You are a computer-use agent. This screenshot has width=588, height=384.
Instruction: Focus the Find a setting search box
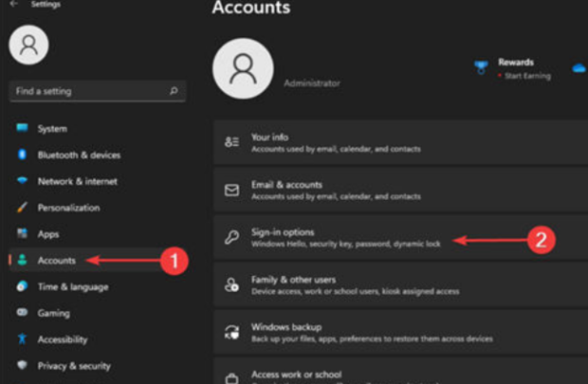(x=98, y=91)
